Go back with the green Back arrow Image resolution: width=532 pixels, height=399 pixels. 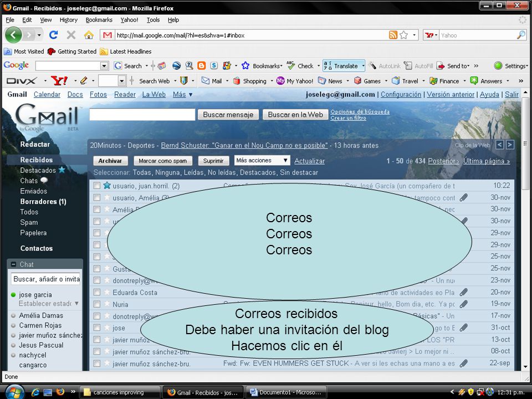tap(13, 35)
